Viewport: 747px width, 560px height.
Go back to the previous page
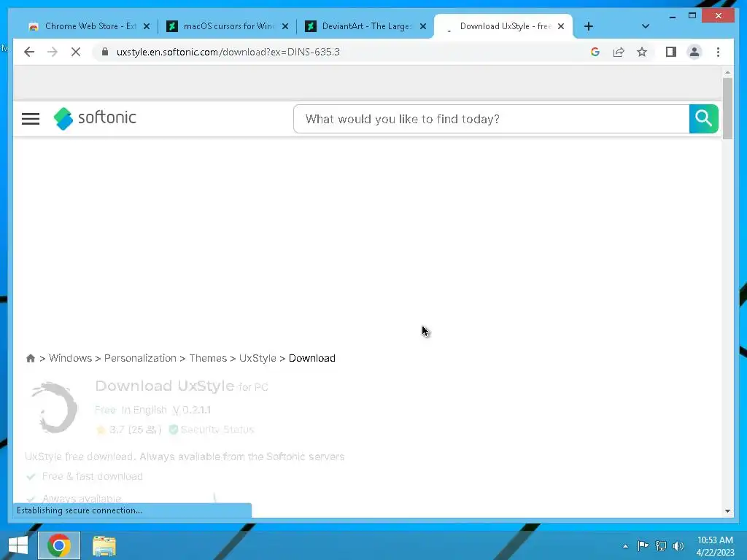[x=29, y=52]
